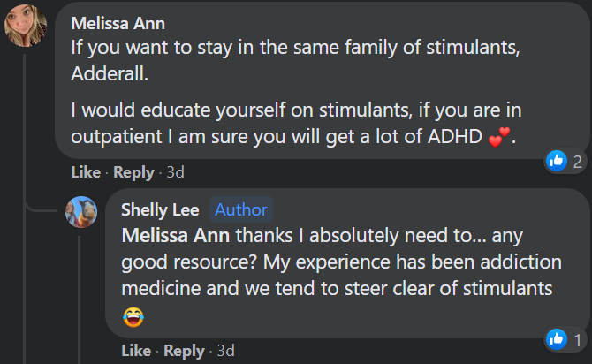Viewport: 592px width, 364px height.
Task: Open the 3d timestamp on Melissa's comment
Action: [176, 172]
